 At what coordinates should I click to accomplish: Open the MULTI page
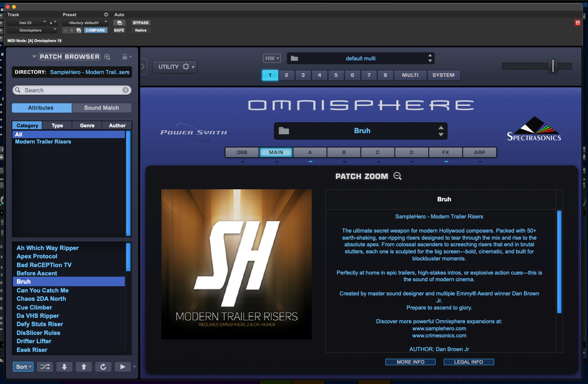[410, 75]
